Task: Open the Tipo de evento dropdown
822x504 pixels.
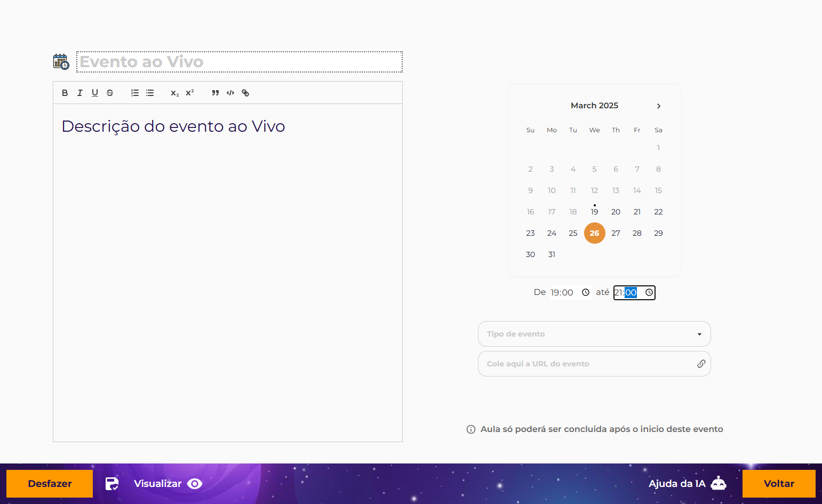Action: (594, 334)
